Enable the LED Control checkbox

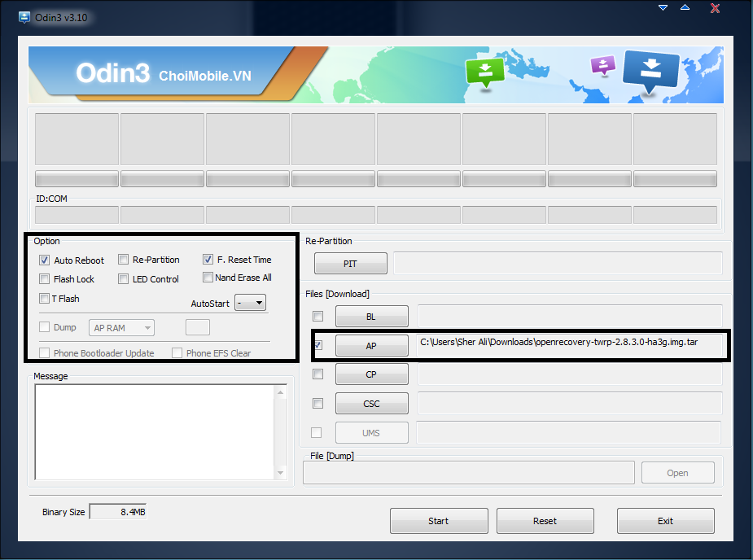click(x=124, y=278)
